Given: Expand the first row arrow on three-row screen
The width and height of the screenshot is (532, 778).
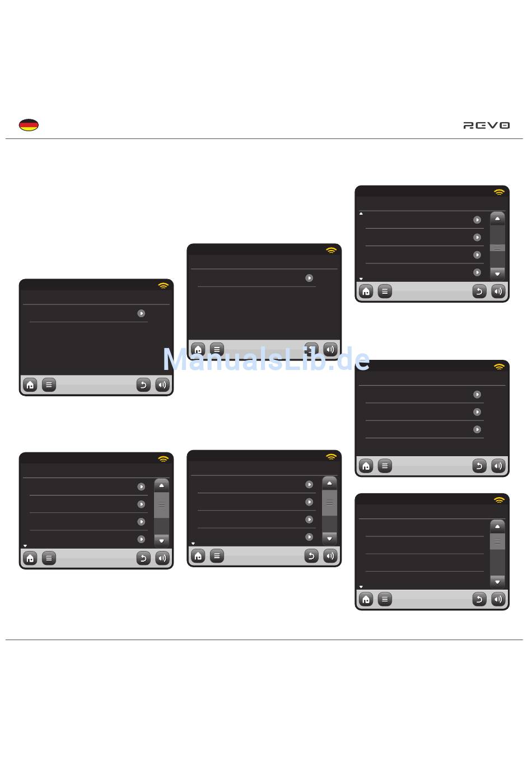Looking at the screenshot, I should [477, 395].
